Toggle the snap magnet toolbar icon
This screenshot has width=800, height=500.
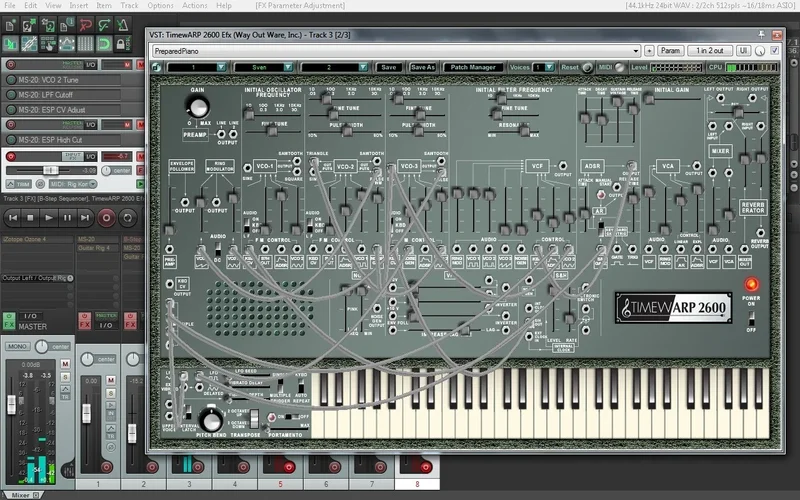tap(104, 44)
